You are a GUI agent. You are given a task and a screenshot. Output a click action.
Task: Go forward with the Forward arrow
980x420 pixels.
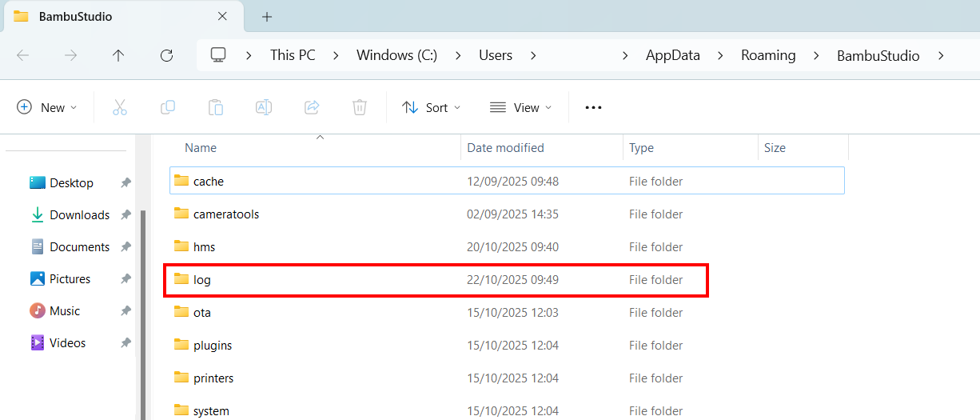pyautogui.click(x=71, y=55)
